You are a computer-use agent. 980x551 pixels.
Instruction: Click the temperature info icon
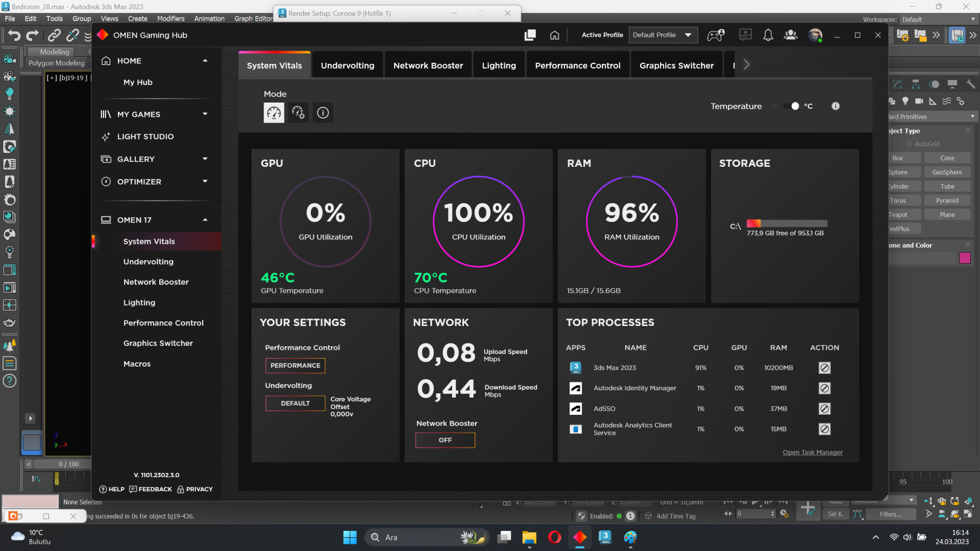click(x=836, y=106)
